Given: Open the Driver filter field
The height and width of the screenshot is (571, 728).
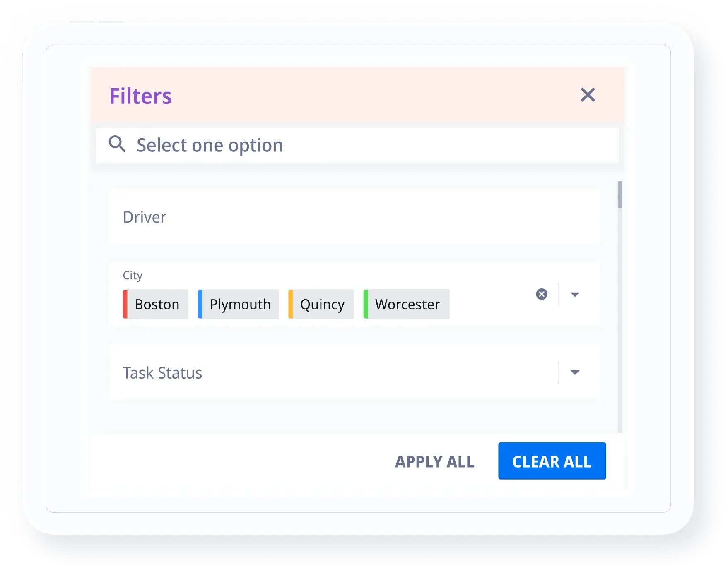Looking at the screenshot, I should (354, 217).
